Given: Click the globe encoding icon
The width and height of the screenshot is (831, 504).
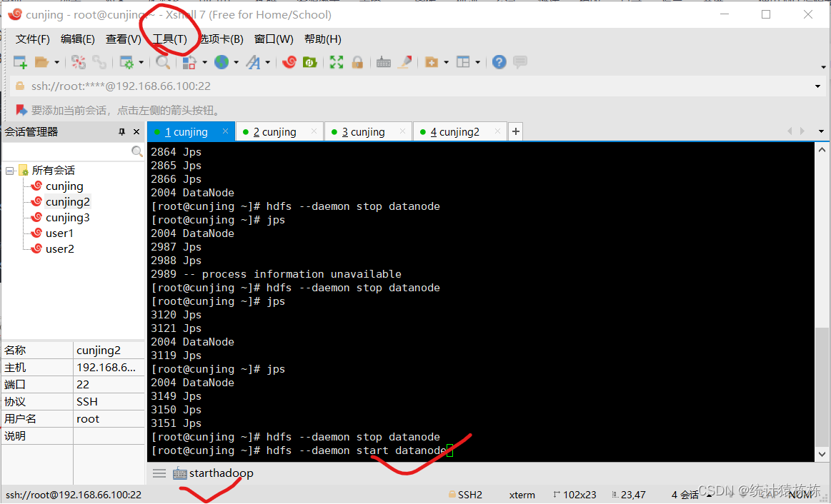Looking at the screenshot, I should click(x=222, y=62).
